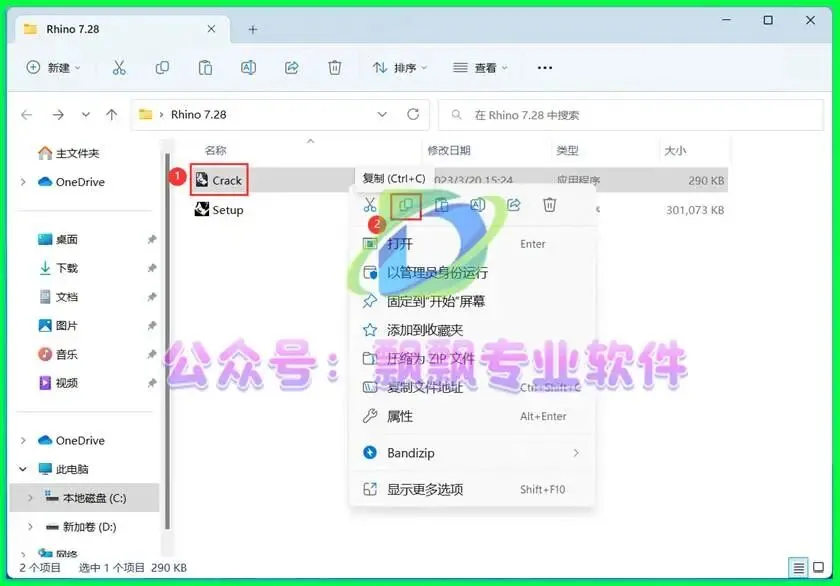The image size is (840, 586).
Task: Choose 属性 in context menu
Action: pos(472,416)
